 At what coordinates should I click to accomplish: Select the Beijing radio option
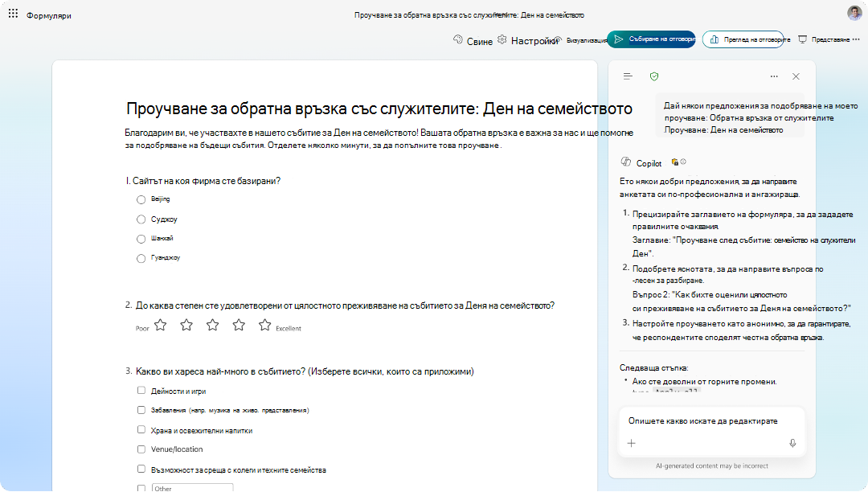(141, 199)
